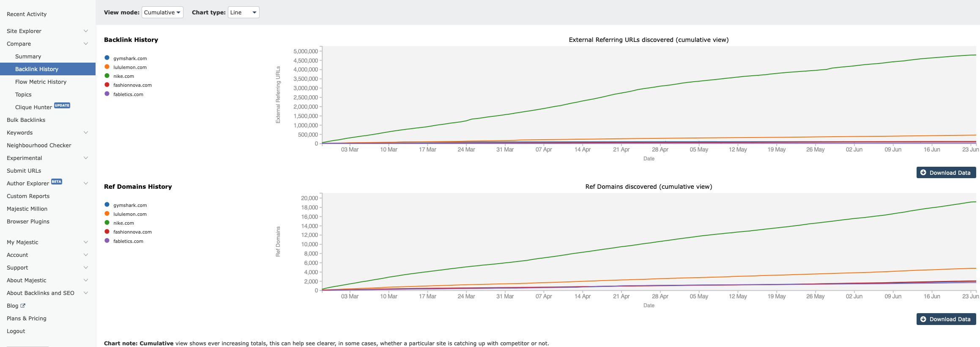Open Flow Metric History in sidebar

(x=41, y=82)
